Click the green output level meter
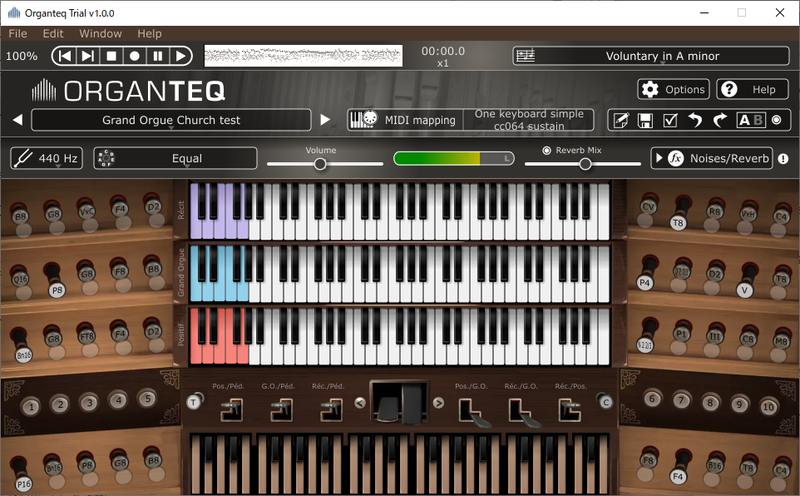800x496 pixels. click(x=454, y=158)
